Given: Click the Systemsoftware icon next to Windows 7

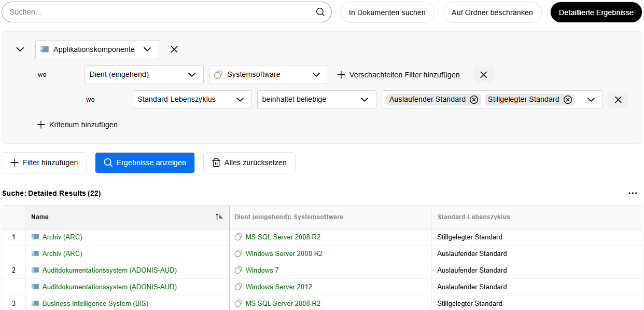Looking at the screenshot, I should (x=238, y=270).
